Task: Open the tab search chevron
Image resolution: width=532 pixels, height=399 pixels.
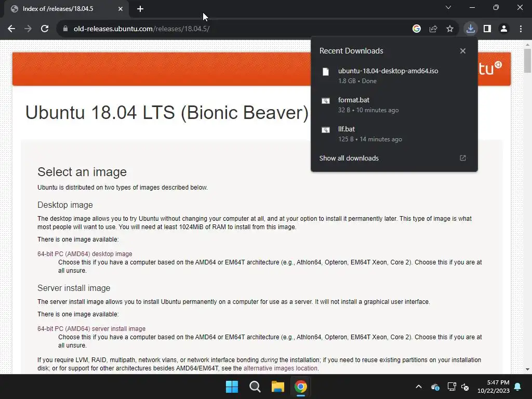Action: pos(448,7)
